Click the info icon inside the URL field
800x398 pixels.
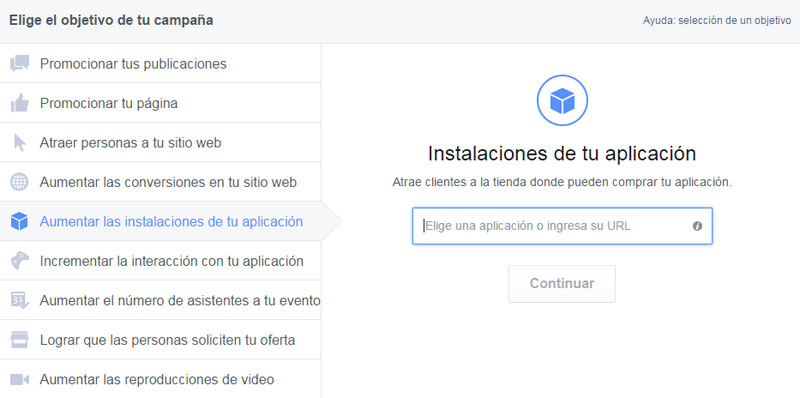pos(697,226)
